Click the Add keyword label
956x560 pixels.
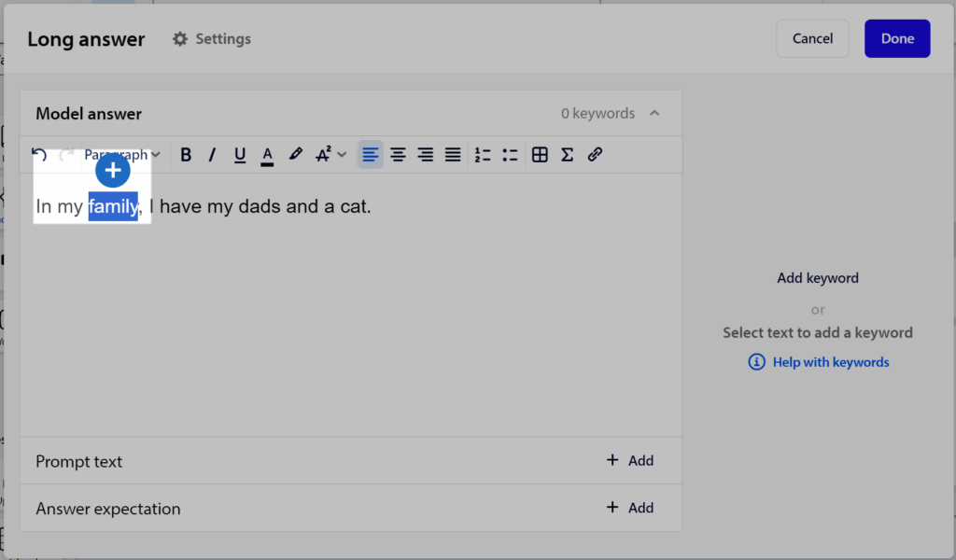coord(818,278)
